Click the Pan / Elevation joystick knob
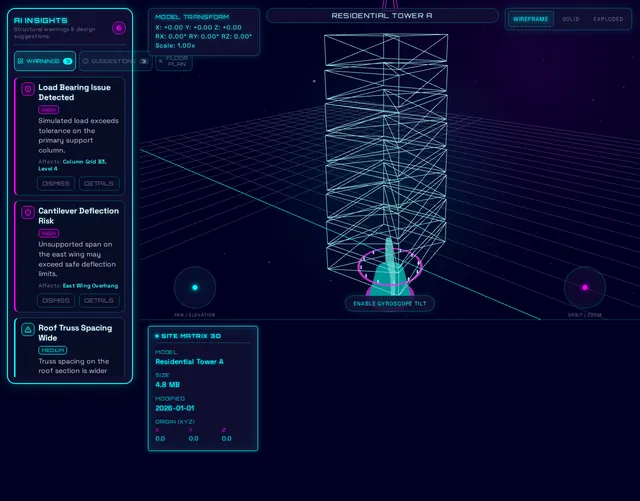Image resolution: width=640 pixels, height=501 pixels. coord(195,287)
